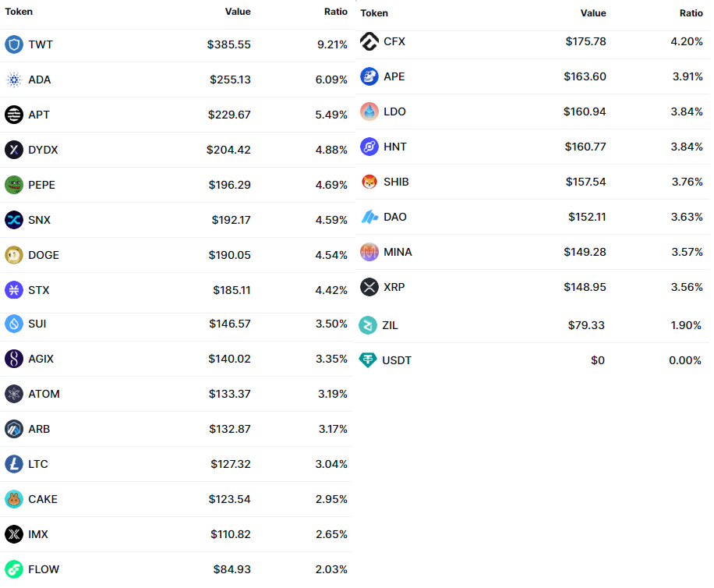Click the left Value column header
The image size is (714, 588).
(x=238, y=12)
